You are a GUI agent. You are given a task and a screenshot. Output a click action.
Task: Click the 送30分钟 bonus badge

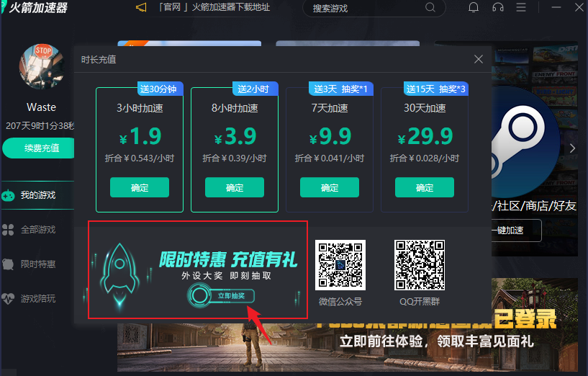pos(160,89)
